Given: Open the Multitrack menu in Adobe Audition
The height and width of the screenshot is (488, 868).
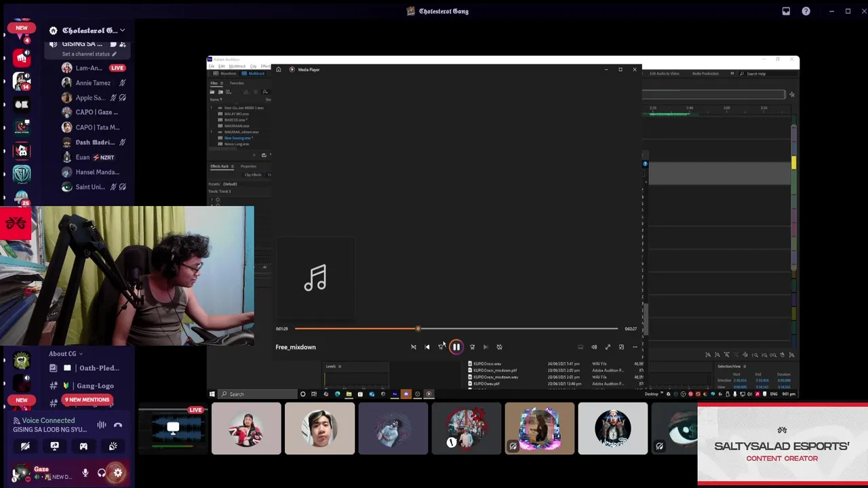Looking at the screenshot, I should pyautogui.click(x=237, y=66).
